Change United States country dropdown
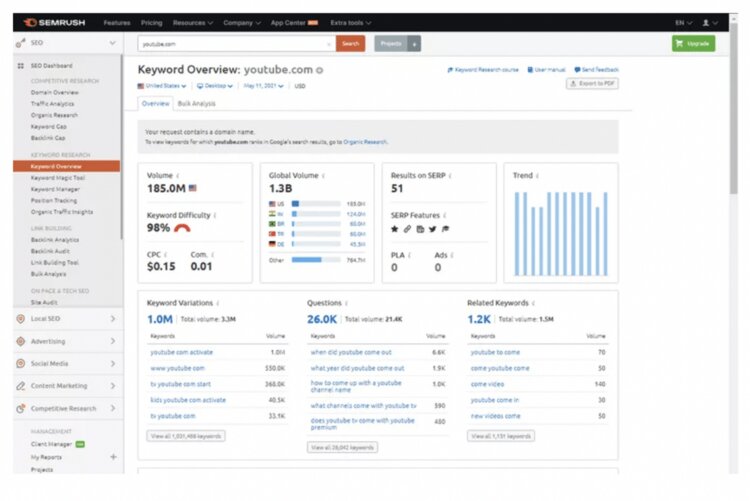The width and height of the screenshot is (750, 501). (162, 86)
